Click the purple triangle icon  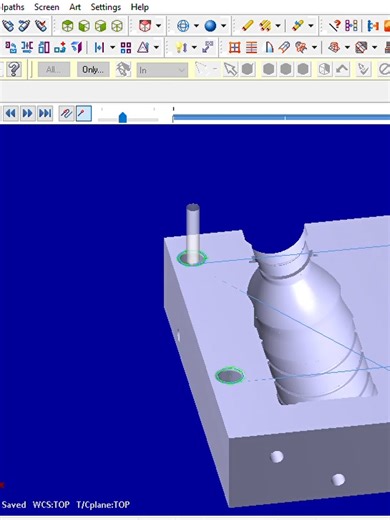tap(143, 48)
